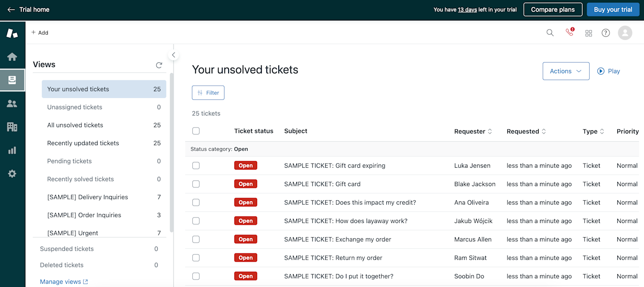Image resolution: width=644 pixels, height=287 pixels.
Task: Open the [SAMPLE] Delivery Inquiries view
Action: tap(87, 197)
